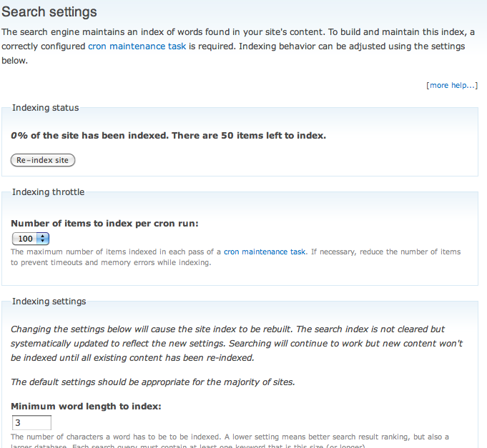Click the Indexing throttle fieldset legend
The height and width of the screenshot is (448, 487).
pyautogui.click(x=48, y=192)
